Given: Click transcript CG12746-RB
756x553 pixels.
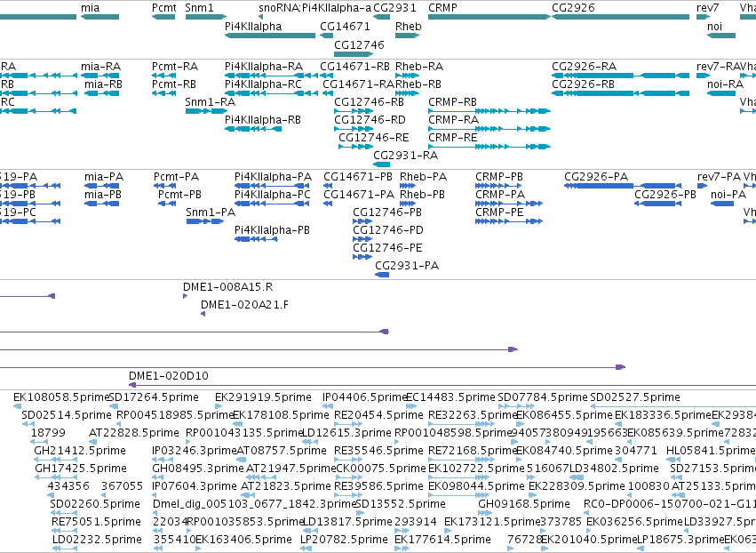Looking at the screenshot, I should pyautogui.click(x=354, y=111).
